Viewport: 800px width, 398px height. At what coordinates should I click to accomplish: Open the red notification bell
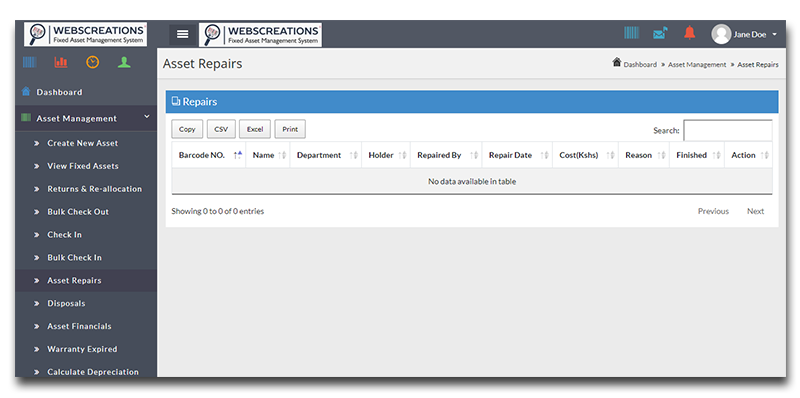[x=689, y=33]
